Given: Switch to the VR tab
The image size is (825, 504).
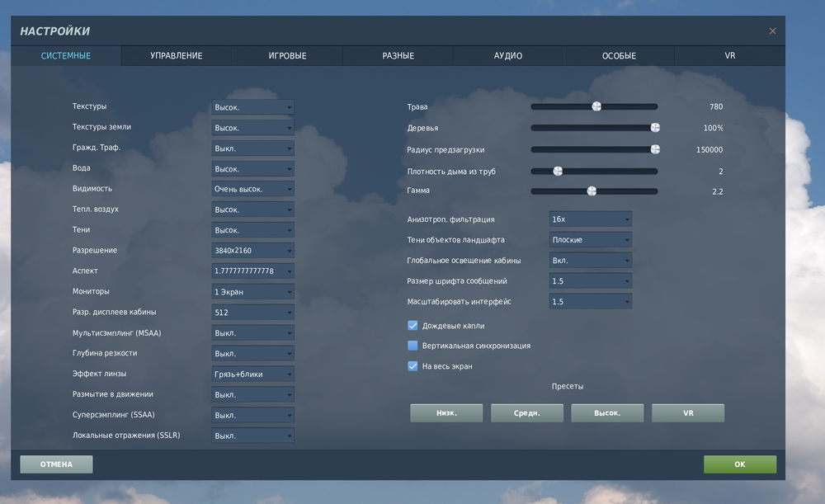Looking at the screenshot, I should click(729, 55).
